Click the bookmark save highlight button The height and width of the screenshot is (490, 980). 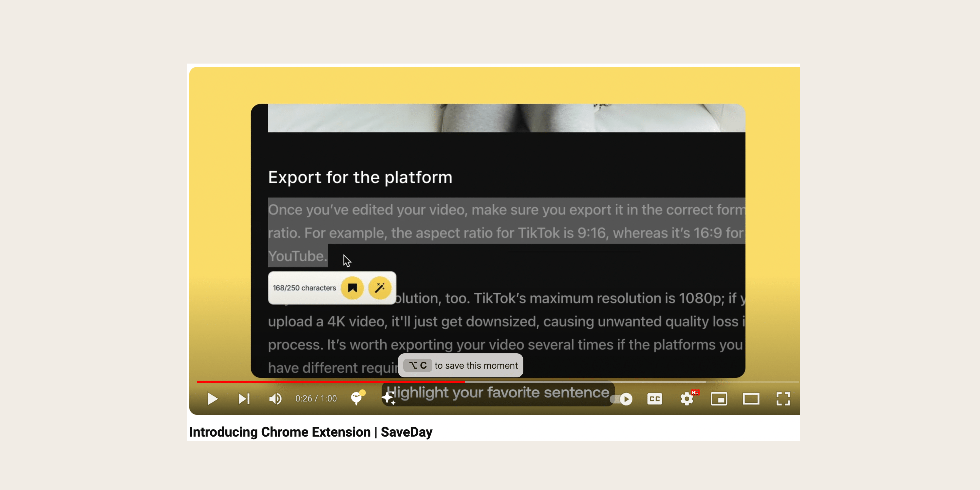[352, 288]
